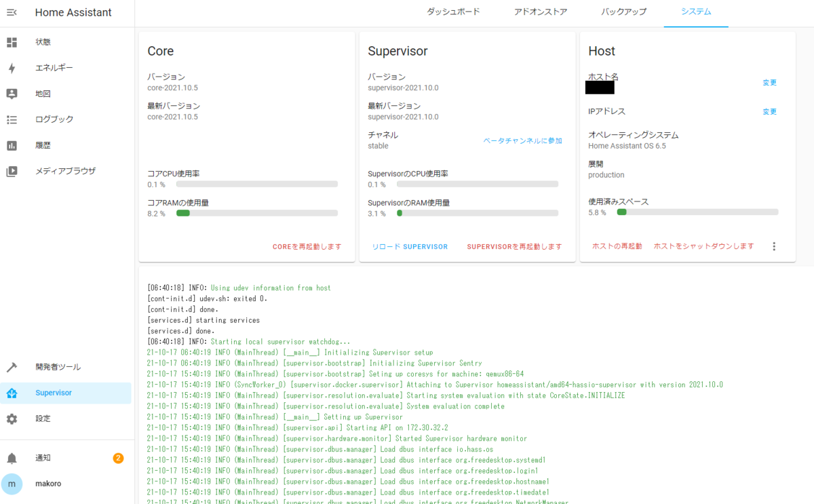Click the production deployment value

click(x=606, y=175)
